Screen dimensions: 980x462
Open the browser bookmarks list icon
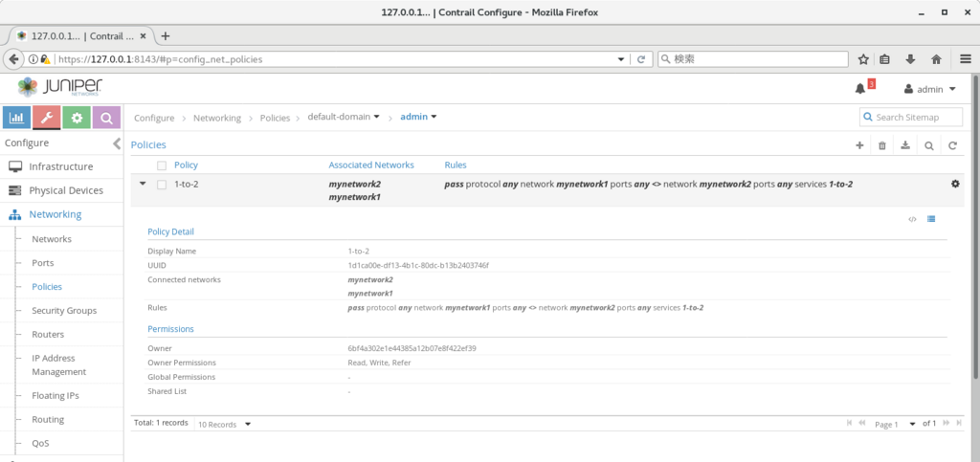coord(884,59)
